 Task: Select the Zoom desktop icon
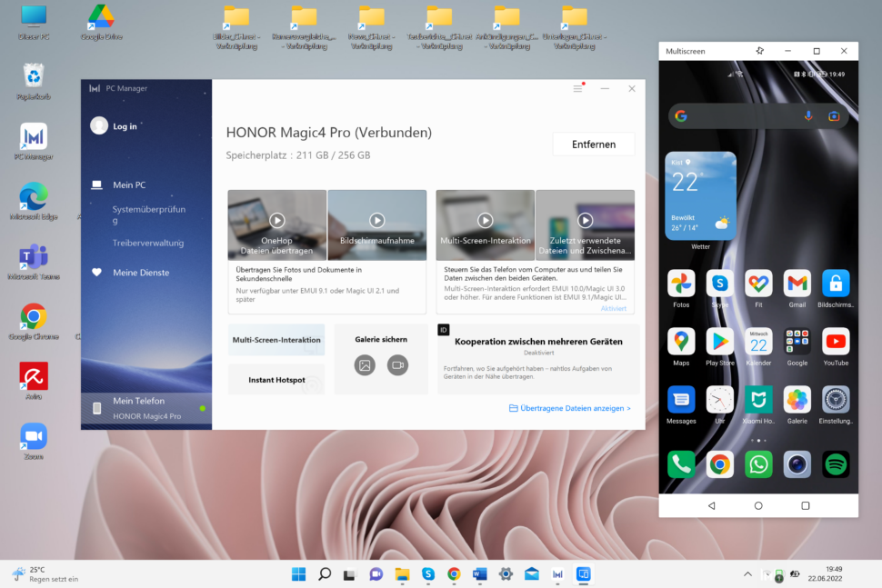click(x=34, y=442)
